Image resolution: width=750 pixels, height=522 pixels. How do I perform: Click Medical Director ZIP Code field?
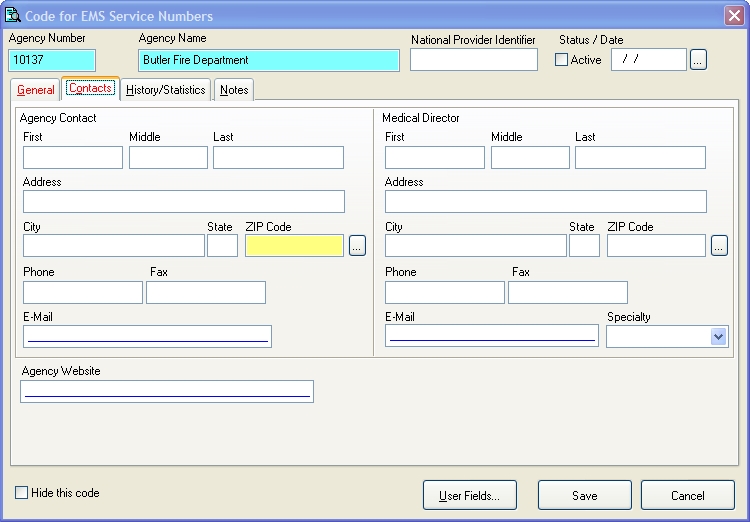tap(656, 245)
